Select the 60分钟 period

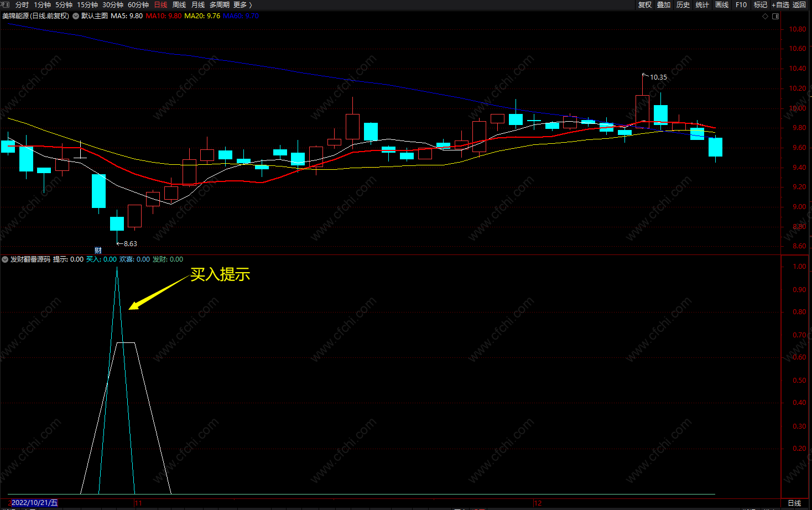(138, 4)
